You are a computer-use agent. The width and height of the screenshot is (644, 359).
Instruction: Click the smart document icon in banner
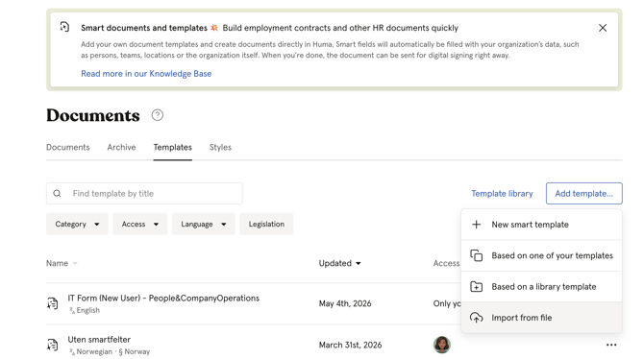(64, 27)
